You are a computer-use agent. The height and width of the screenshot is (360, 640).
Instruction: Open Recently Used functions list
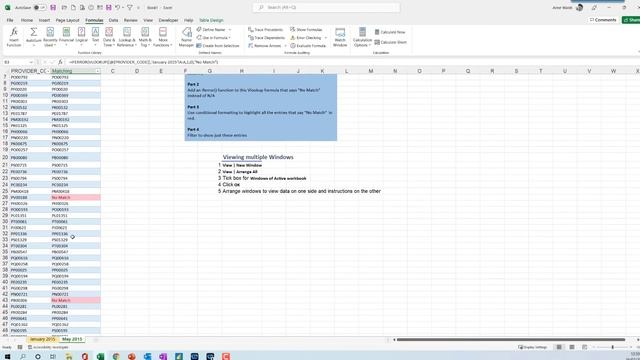click(50, 37)
